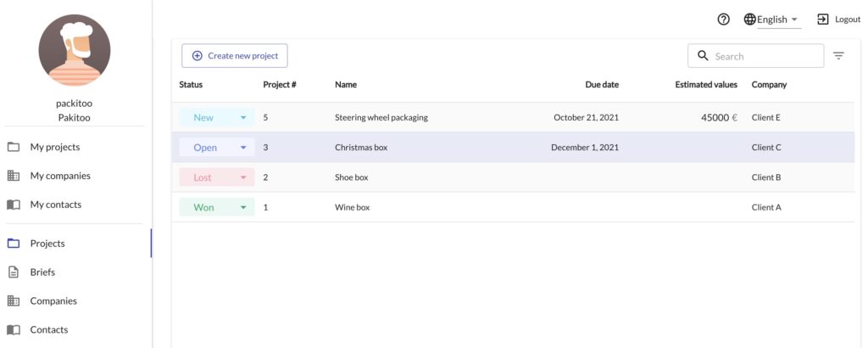Click the globe language icon

[749, 20]
